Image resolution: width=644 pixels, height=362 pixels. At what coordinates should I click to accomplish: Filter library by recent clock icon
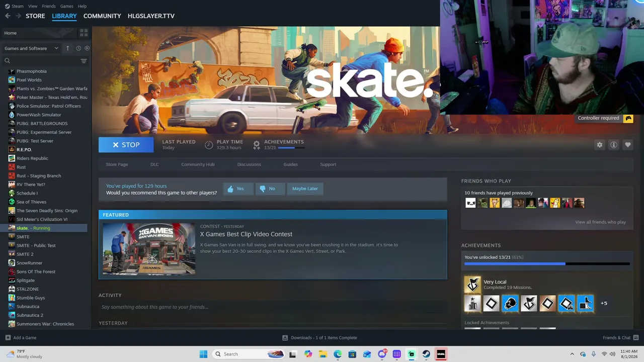(x=78, y=48)
